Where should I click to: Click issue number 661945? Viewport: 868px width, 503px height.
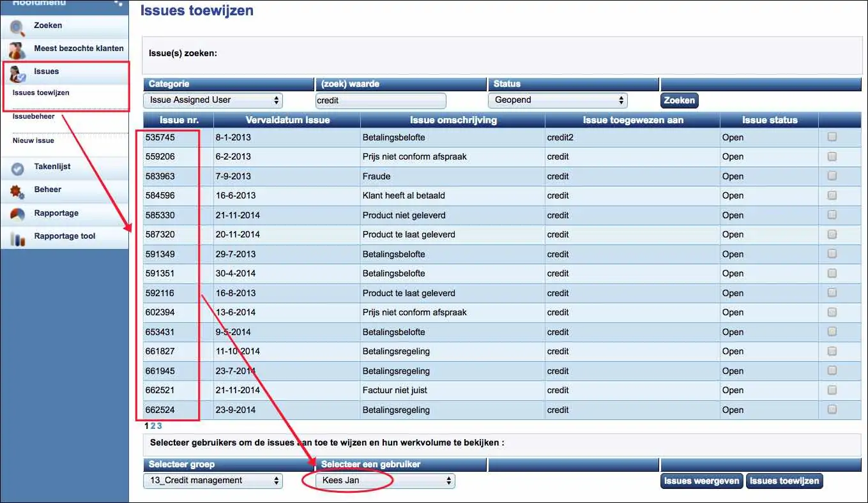tap(160, 371)
